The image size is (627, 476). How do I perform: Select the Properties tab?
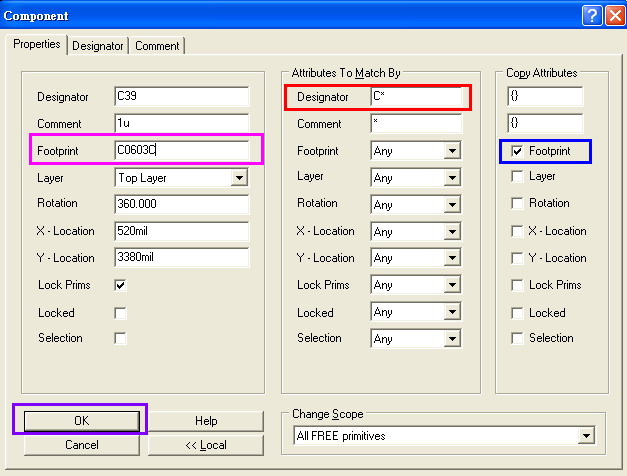point(36,44)
